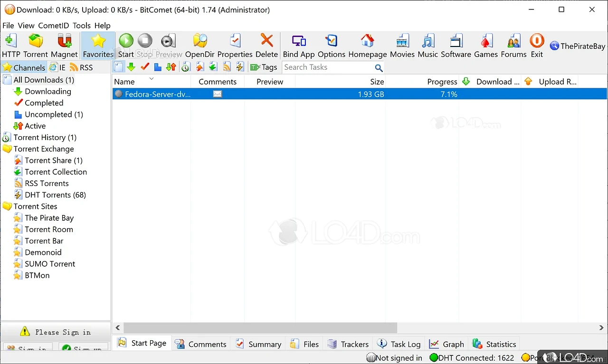
Task: Open the Start Page bottom tab
Action: 142,343
